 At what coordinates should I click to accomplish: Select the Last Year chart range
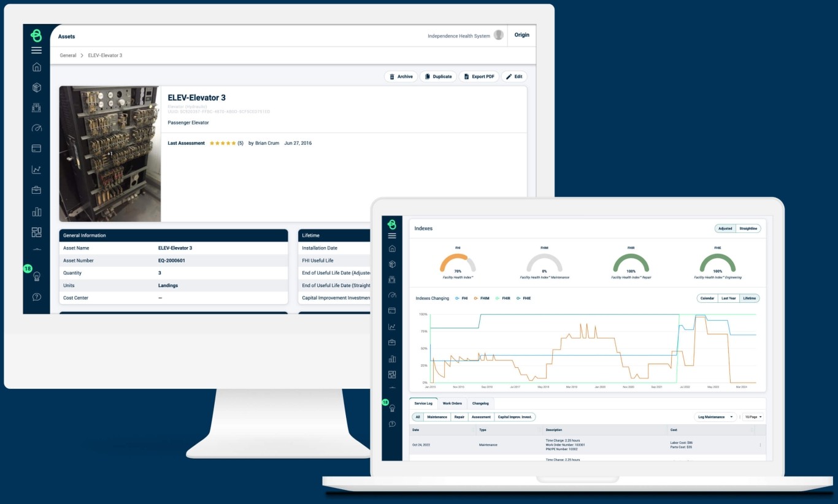point(728,298)
